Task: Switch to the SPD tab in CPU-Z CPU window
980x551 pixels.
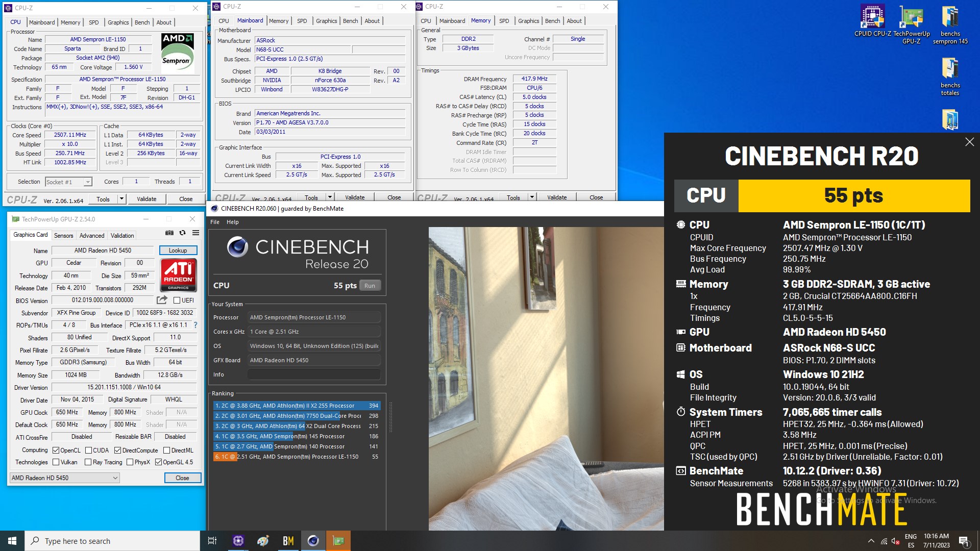Action: [x=93, y=22]
